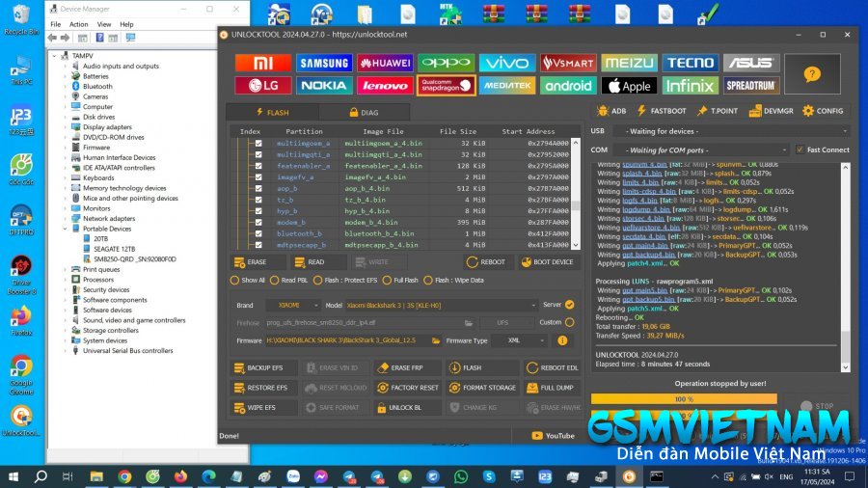Open File Explorer from the taskbar
The height and width of the screenshot is (488, 868).
click(x=96, y=476)
